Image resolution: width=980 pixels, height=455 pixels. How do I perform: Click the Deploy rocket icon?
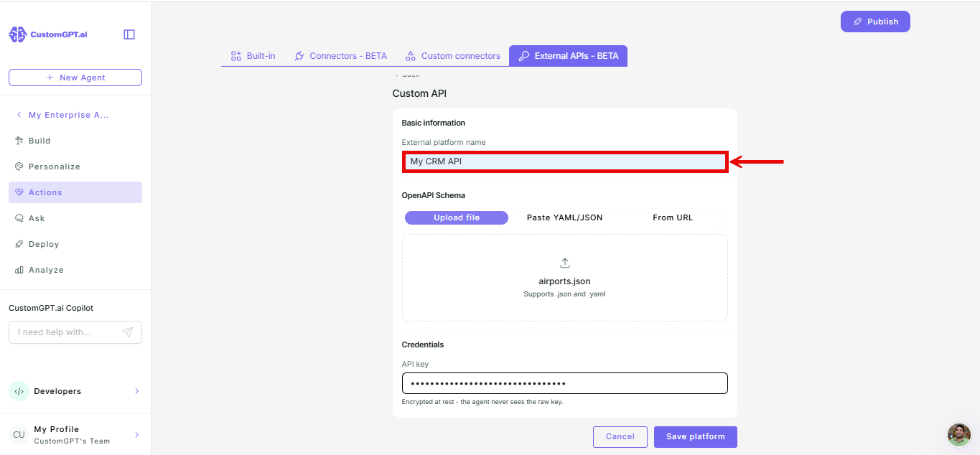(x=19, y=244)
